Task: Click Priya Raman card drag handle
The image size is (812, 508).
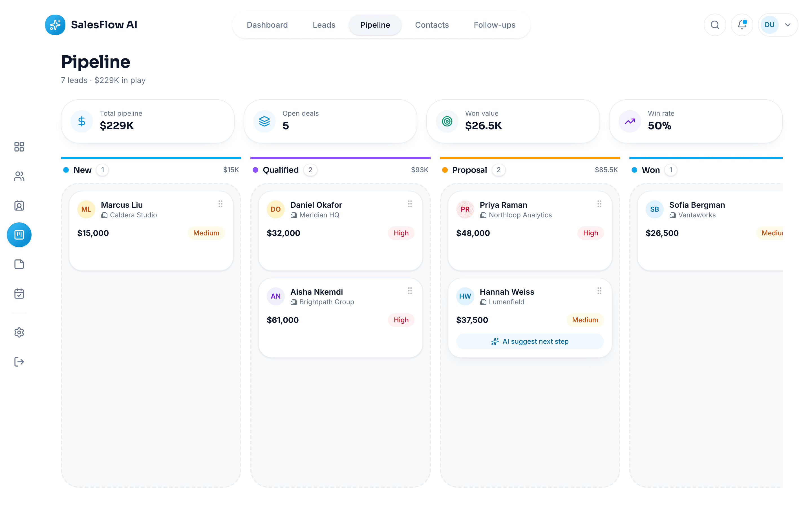Action: click(x=599, y=204)
